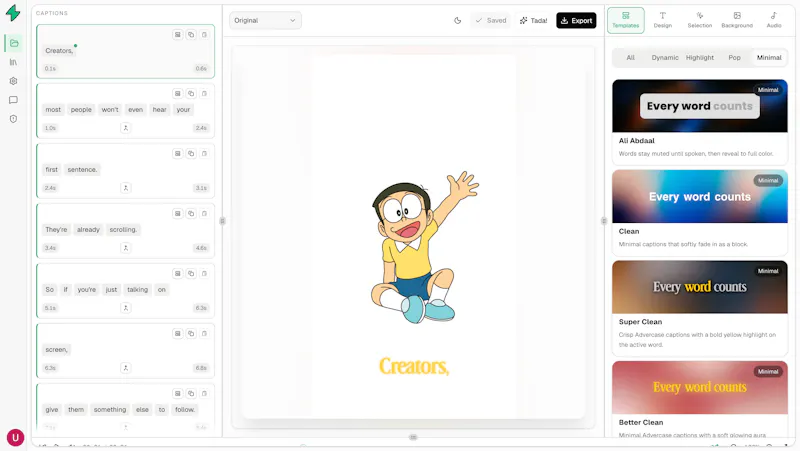Delete the "most people won't" caption
The width and height of the screenshot is (800, 451).
tap(204, 93)
